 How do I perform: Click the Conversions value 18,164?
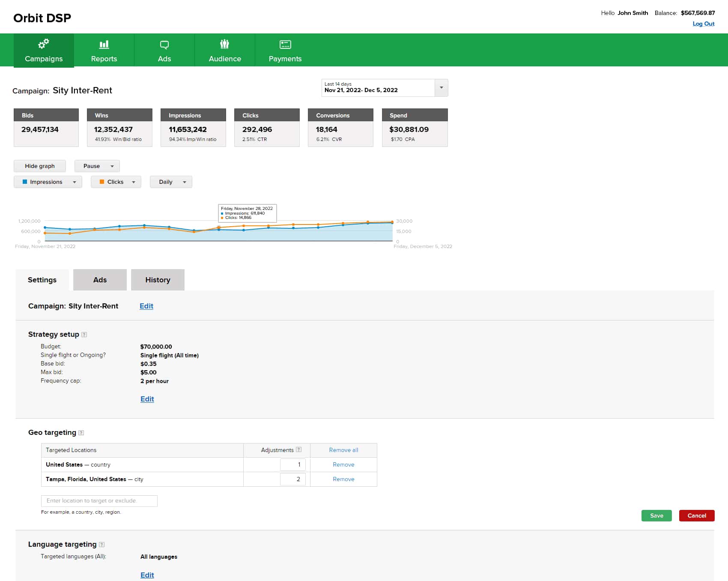click(326, 129)
